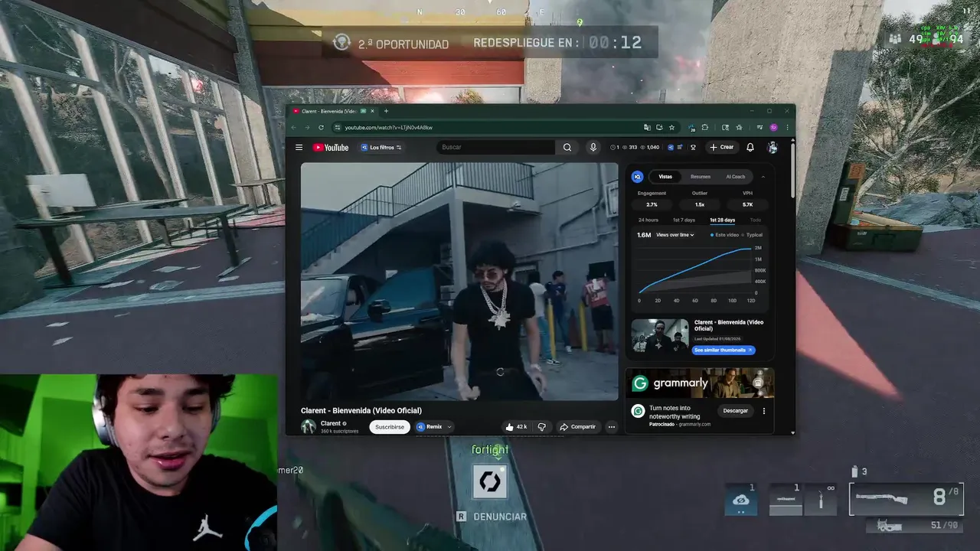
Task: Toggle Este video series in chart legend
Action: tap(724, 235)
